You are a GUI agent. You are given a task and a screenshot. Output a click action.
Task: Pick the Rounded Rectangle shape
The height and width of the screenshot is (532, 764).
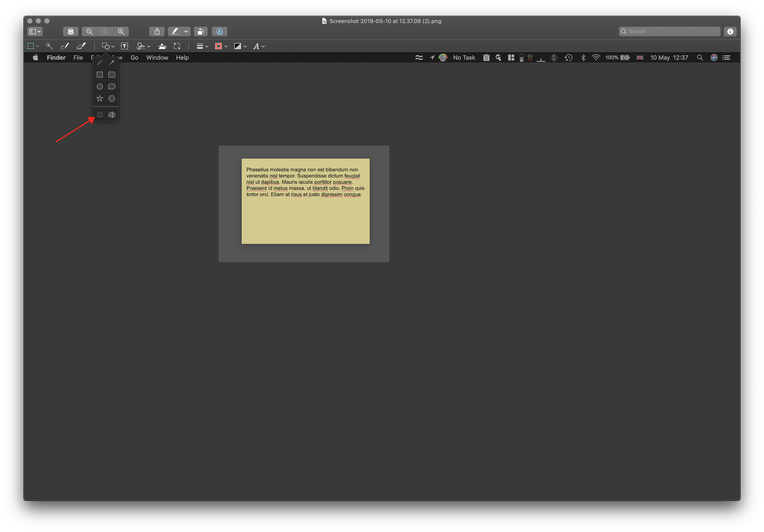click(x=112, y=75)
